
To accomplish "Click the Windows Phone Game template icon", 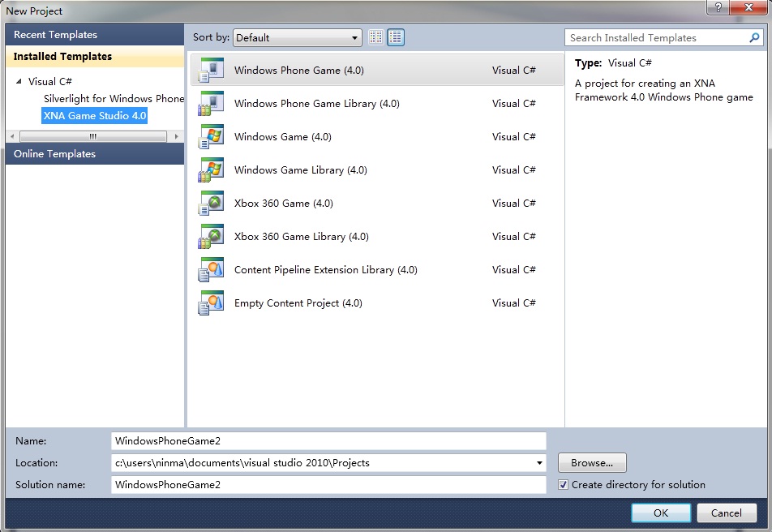I will point(211,71).
